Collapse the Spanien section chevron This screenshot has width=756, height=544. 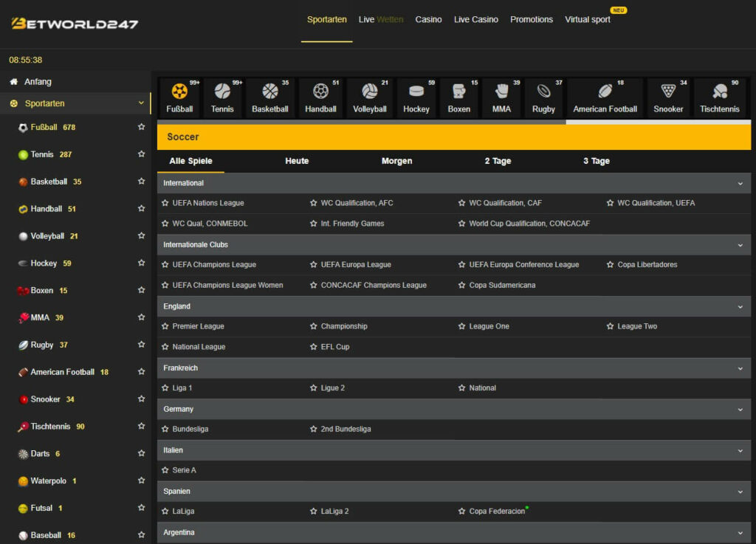click(740, 492)
